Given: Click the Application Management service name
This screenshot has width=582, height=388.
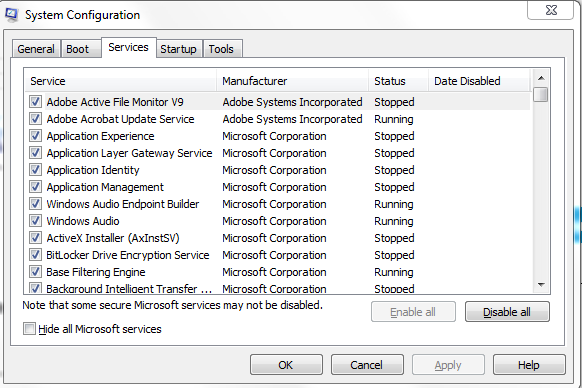Looking at the screenshot, I should 105,187.
